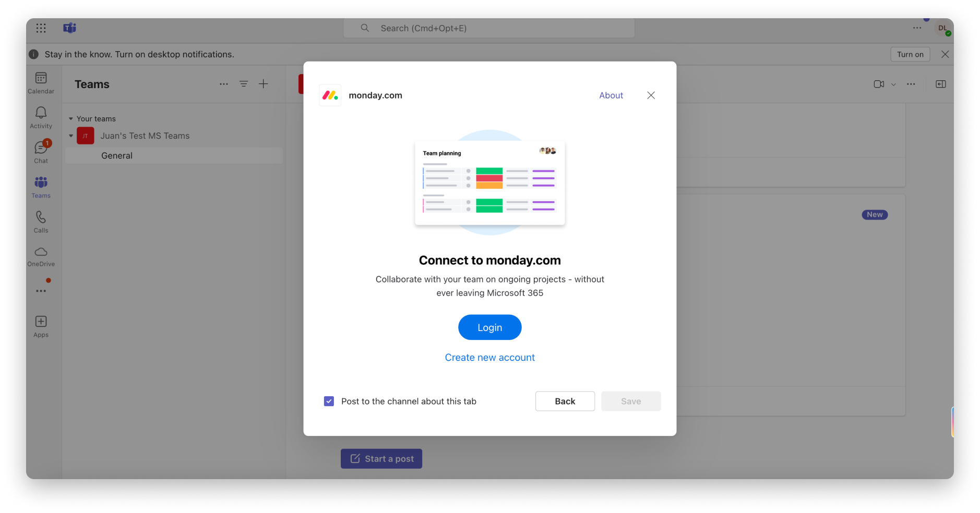Open the About link in dialog
The image size is (980, 513).
coord(611,95)
